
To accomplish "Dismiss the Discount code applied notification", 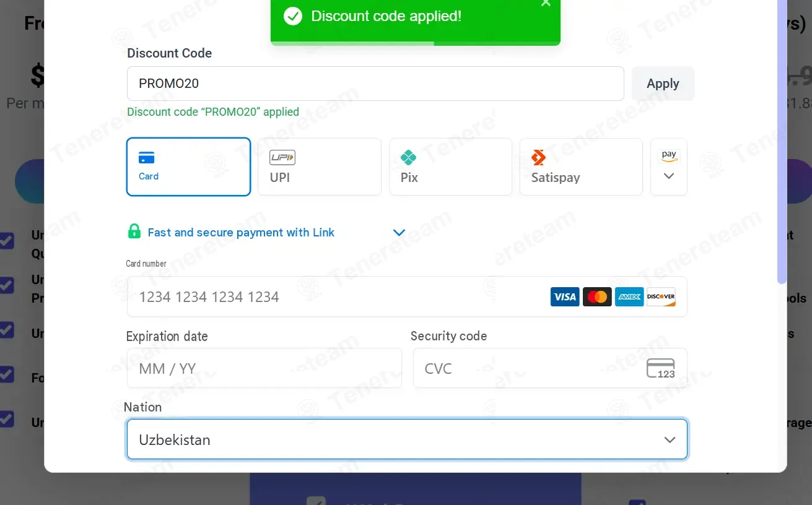I will (x=546, y=3).
